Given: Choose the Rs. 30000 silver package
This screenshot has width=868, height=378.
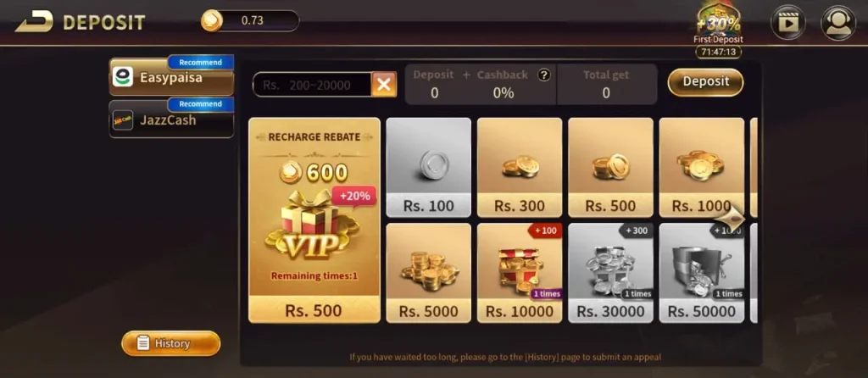Looking at the screenshot, I should click(610, 273).
